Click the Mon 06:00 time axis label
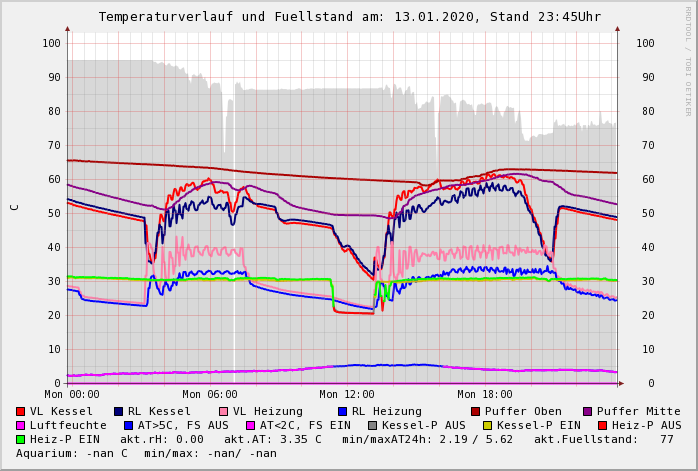Viewport: 698px width, 471px height. (210, 395)
